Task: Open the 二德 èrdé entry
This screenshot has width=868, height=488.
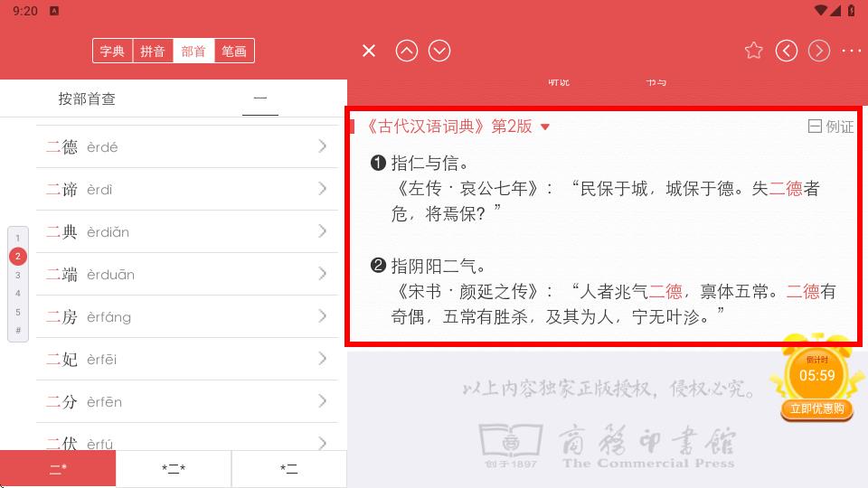Action: click(187, 146)
